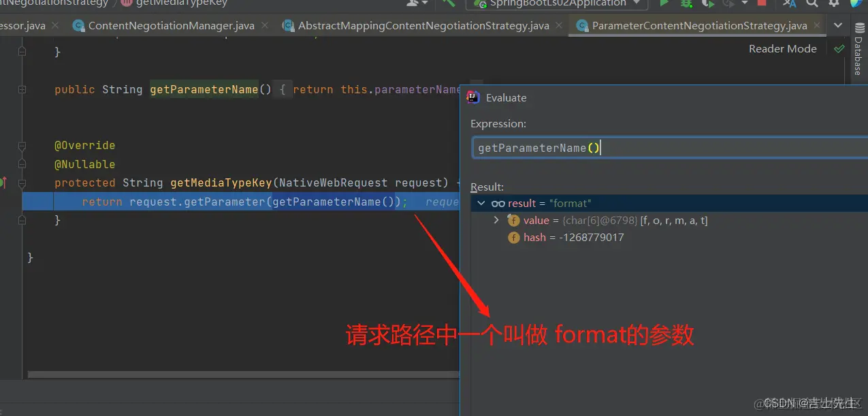Viewport: 868px width, 416px height.
Task: Switch to the AbstractMappingContentNegotiationStrategy.java tab
Action: [423, 26]
